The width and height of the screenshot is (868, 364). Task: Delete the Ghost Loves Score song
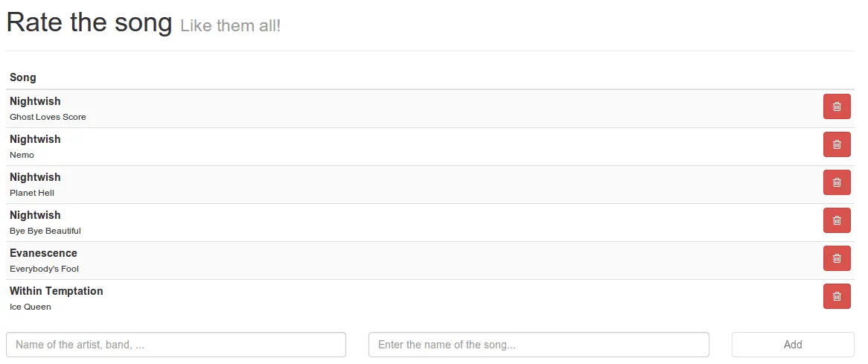837,106
